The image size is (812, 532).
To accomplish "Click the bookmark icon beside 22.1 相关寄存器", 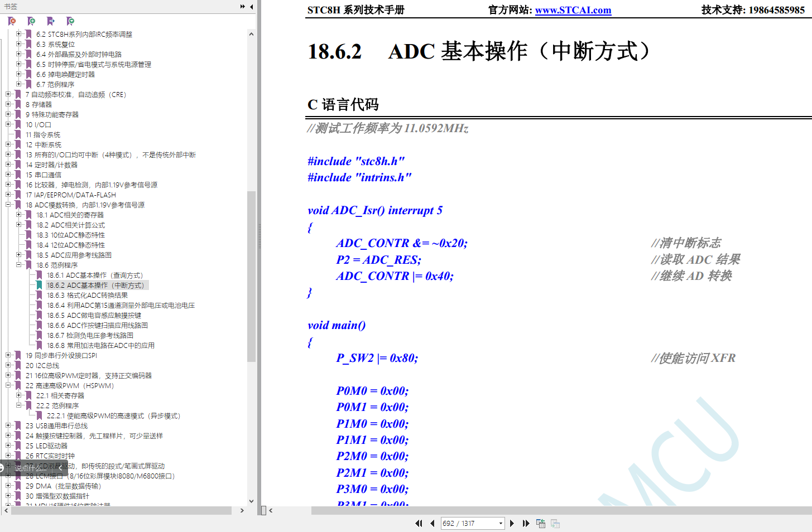I will pyautogui.click(x=29, y=396).
